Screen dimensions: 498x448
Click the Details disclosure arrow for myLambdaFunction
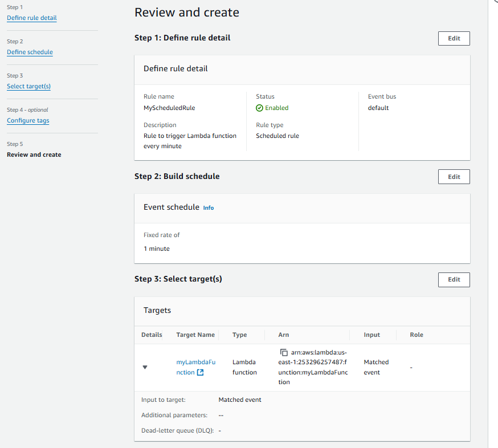coord(145,367)
